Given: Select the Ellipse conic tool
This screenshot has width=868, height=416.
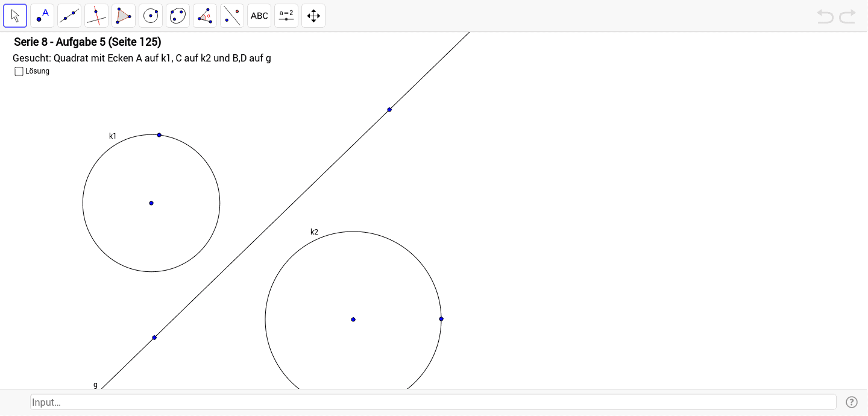Looking at the screenshot, I should (x=178, y=16).
